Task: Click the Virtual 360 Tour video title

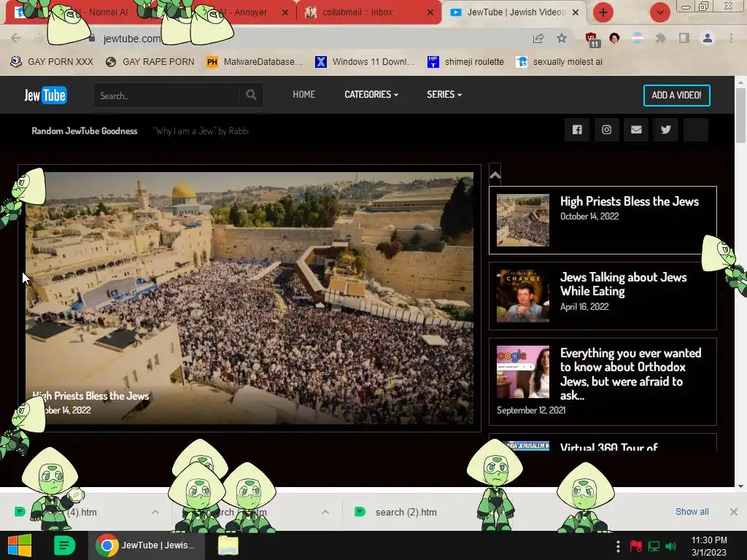Action: pos(609,447)
